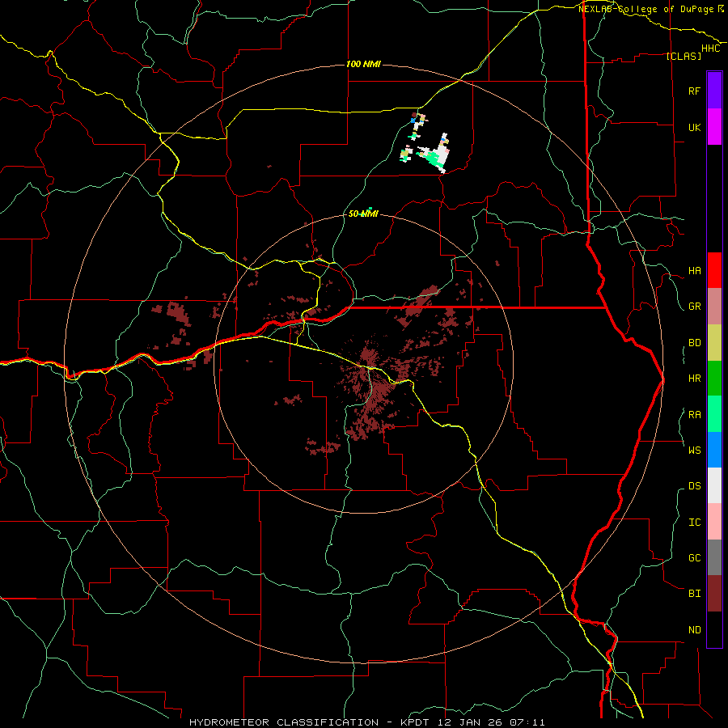Click the ND black legend swatch

(714, 629)
